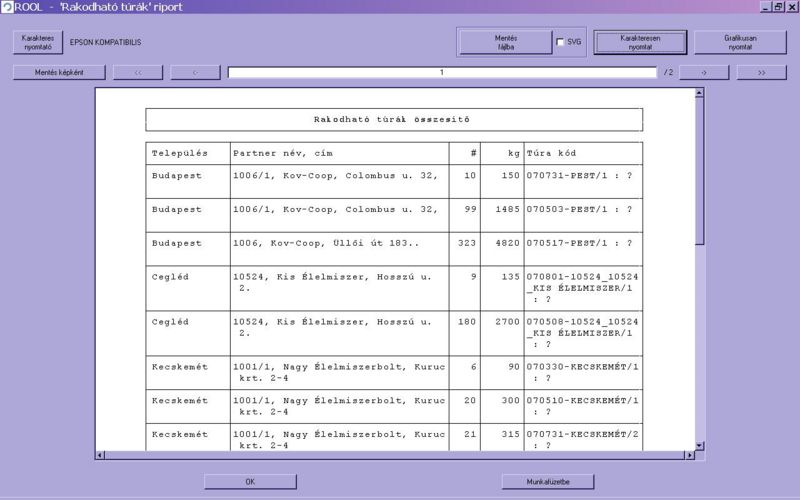Click the horizontal scrollbar track below the report
Screen dimensions: 800x500
tap(400, 455)
